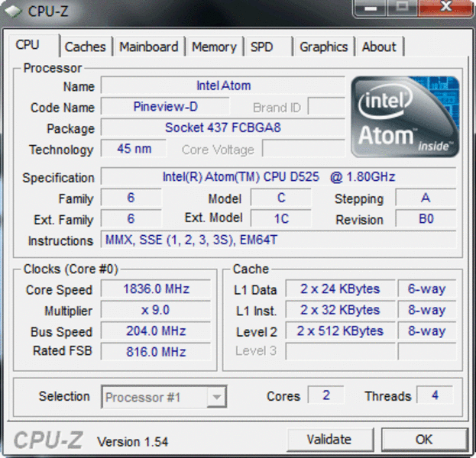Viewport: 476px width, 458px height.
Task: Switch to the Caches tab
Action: coord(86,47)
